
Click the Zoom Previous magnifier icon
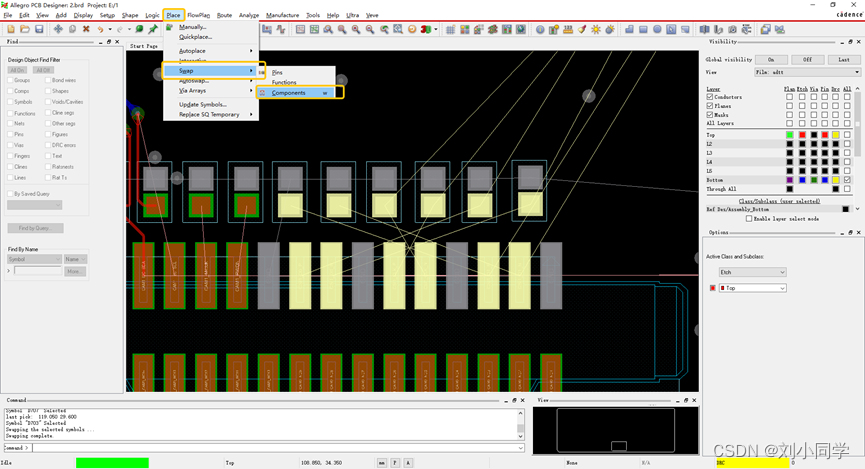(383, 29)
